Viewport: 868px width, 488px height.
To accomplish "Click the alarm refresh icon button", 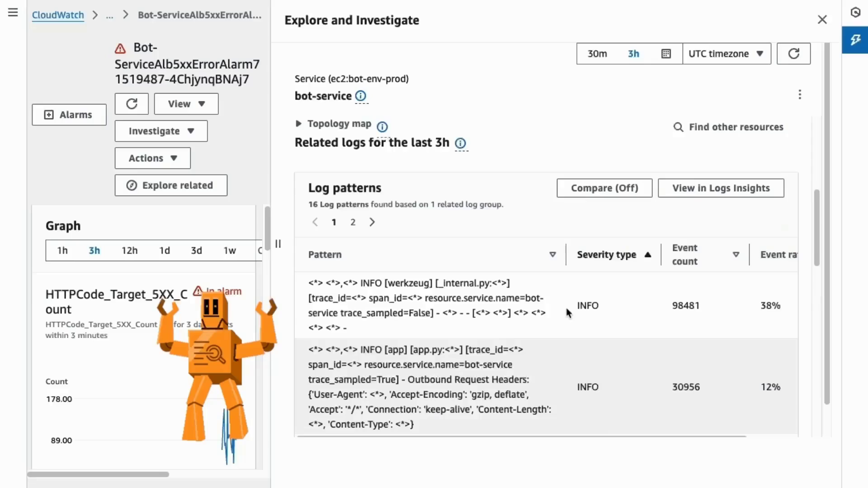I will pos(132,104).
